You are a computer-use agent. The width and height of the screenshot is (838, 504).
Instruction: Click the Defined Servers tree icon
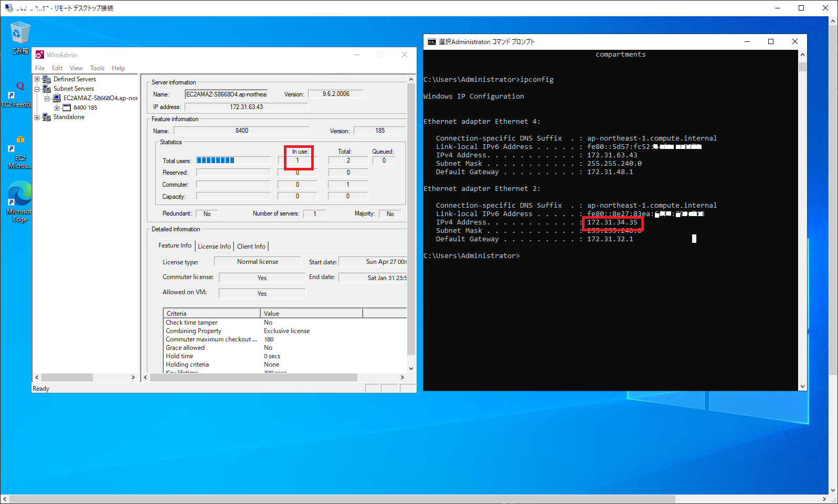(47, 79)
